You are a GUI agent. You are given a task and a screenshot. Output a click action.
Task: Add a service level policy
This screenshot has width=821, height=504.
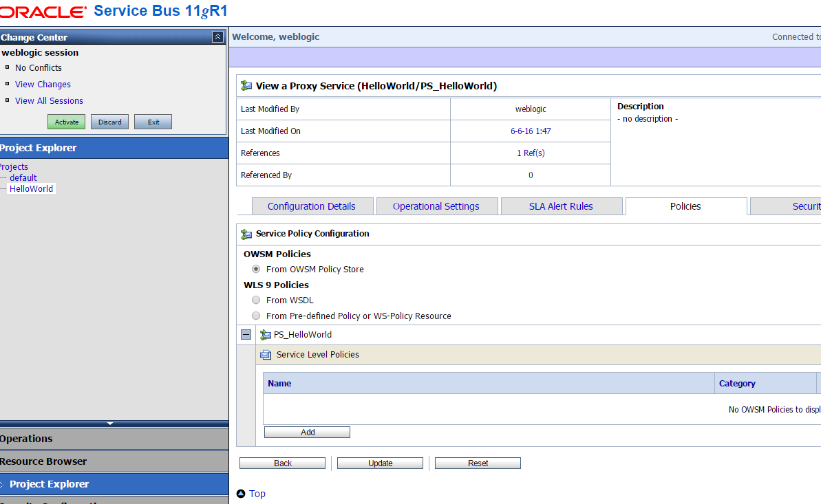pos(307,432)
